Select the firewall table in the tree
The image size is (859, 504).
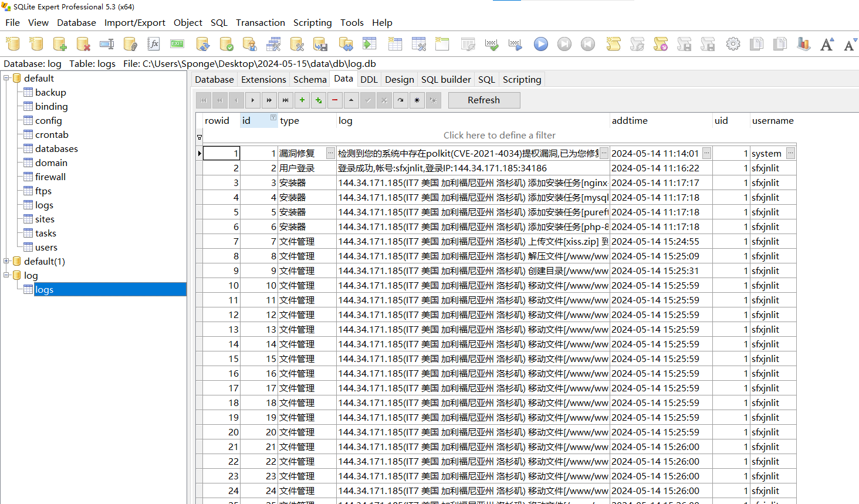pyautogui.click(x=50, y=177)
